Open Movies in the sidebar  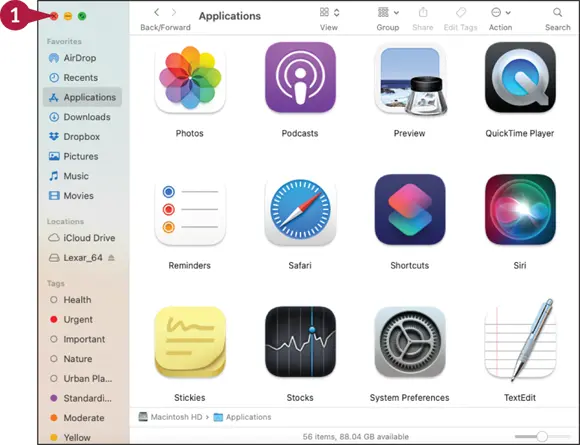click(82, 195)
